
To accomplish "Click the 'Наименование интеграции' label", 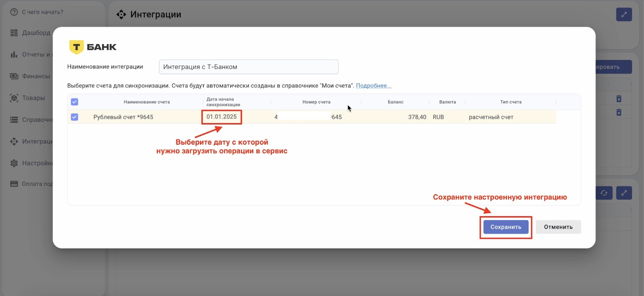I will (105, 67).
